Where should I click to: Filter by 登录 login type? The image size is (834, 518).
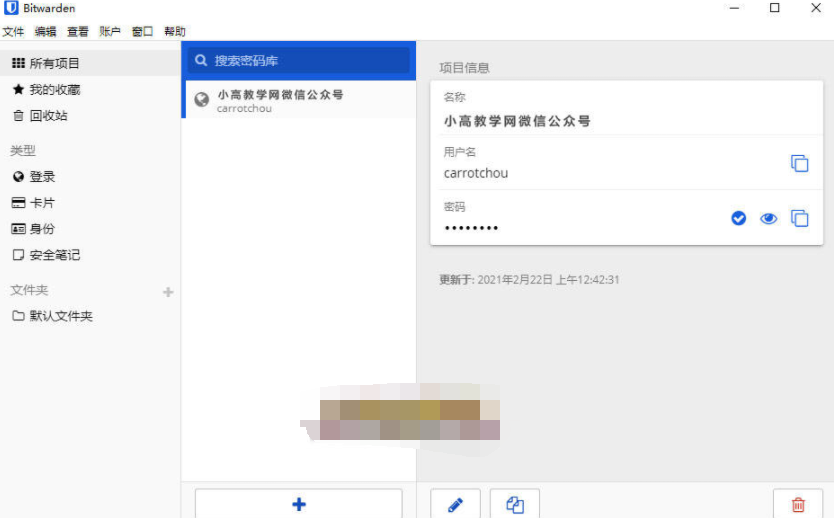42,177
